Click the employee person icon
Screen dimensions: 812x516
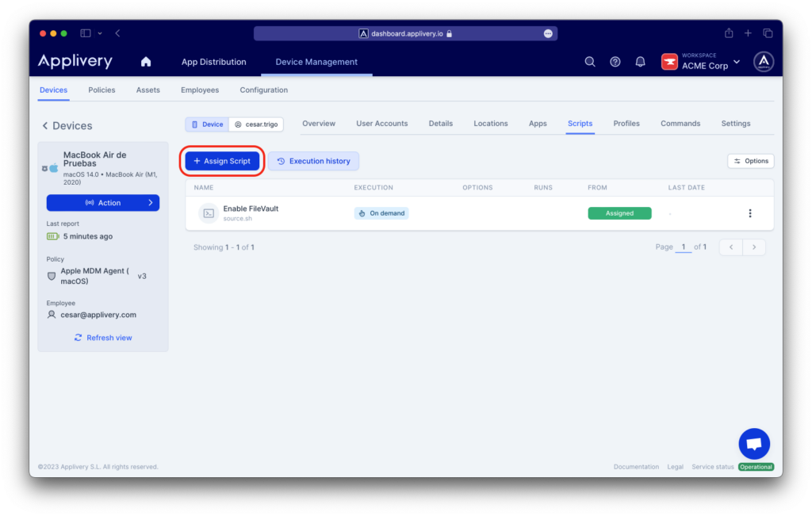52,315
